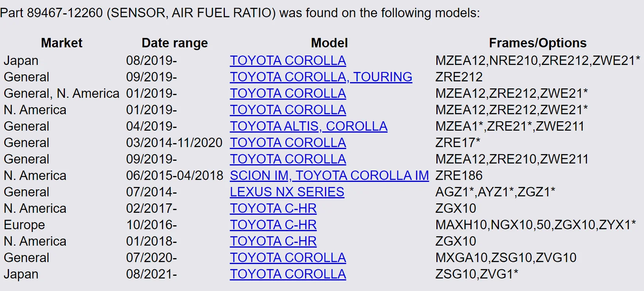The width and height of the screenshot is (644, 291).
Task: Open Corolla link dated 07/2020
Action: click(288, 258)
